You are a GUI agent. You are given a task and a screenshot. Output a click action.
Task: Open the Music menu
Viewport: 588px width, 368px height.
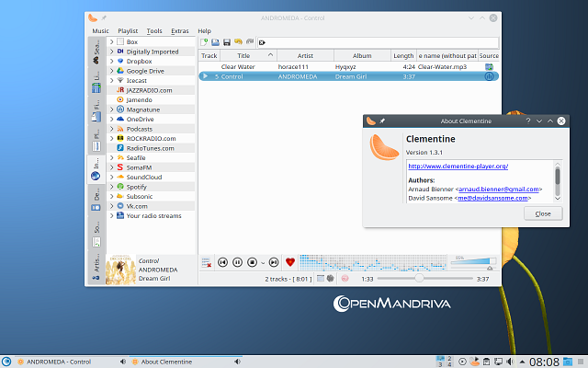coord(100,30)
